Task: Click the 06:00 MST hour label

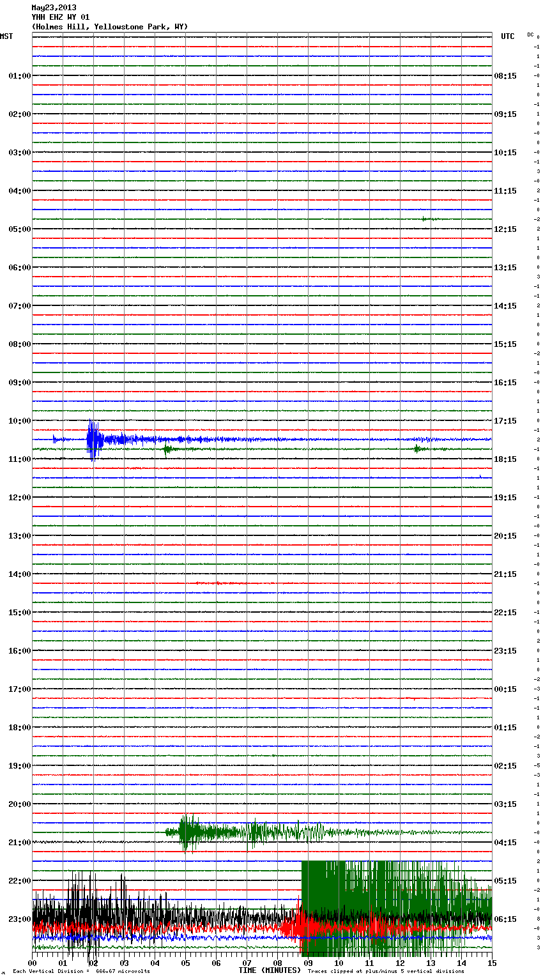Action: pos(20,268)
